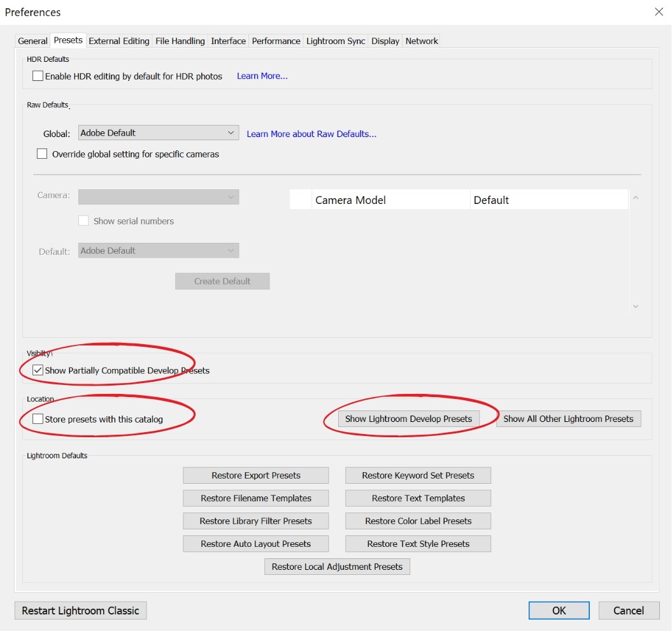Click Restart Lightroom Classic button
Viewport: 672px width, 631px height.
pyautogui.click(x=80, y=611)
